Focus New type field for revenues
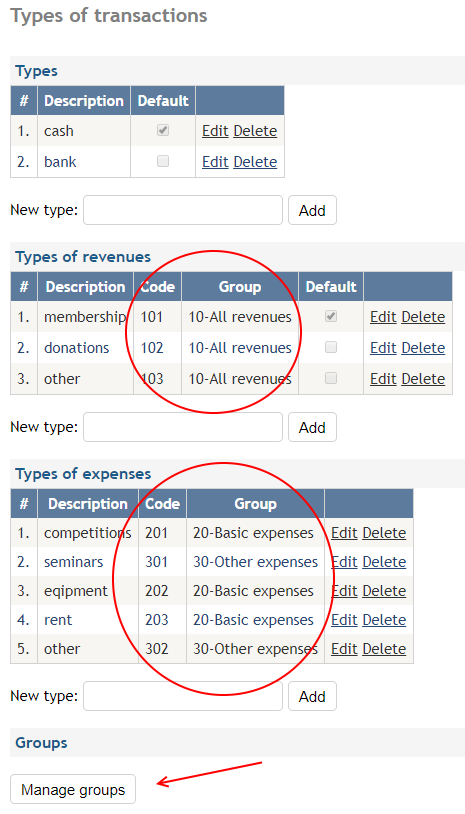Image resolution: width=465 pixels, height=814 pixels. [x=183, y=427]
